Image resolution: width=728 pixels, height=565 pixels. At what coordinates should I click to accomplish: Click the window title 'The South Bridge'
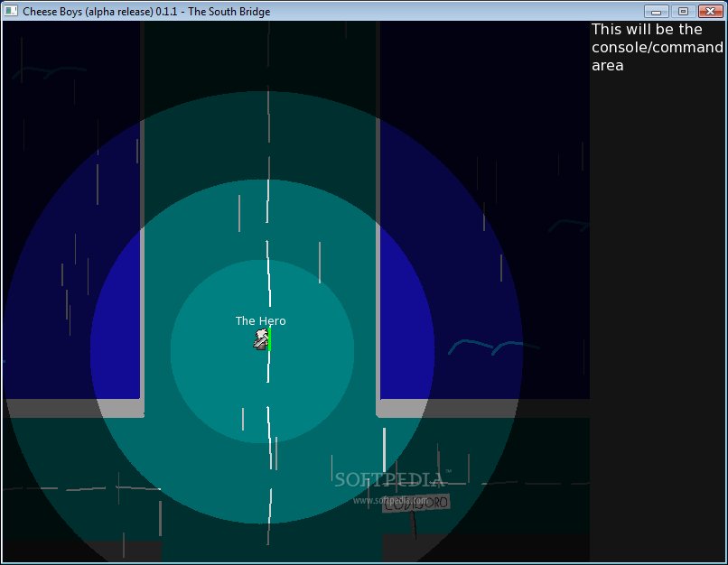pos(229,12)
